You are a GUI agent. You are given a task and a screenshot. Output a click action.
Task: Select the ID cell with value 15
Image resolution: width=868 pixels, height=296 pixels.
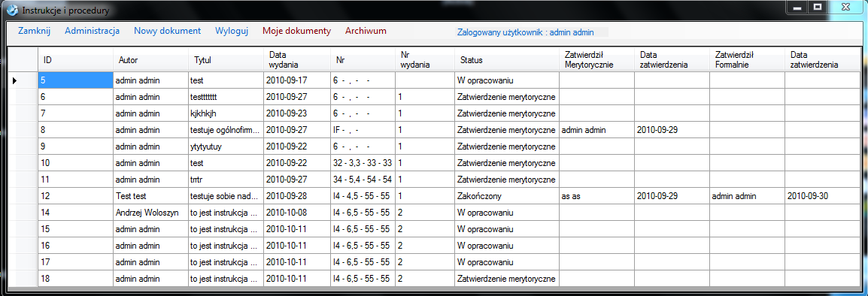(75, 228)
